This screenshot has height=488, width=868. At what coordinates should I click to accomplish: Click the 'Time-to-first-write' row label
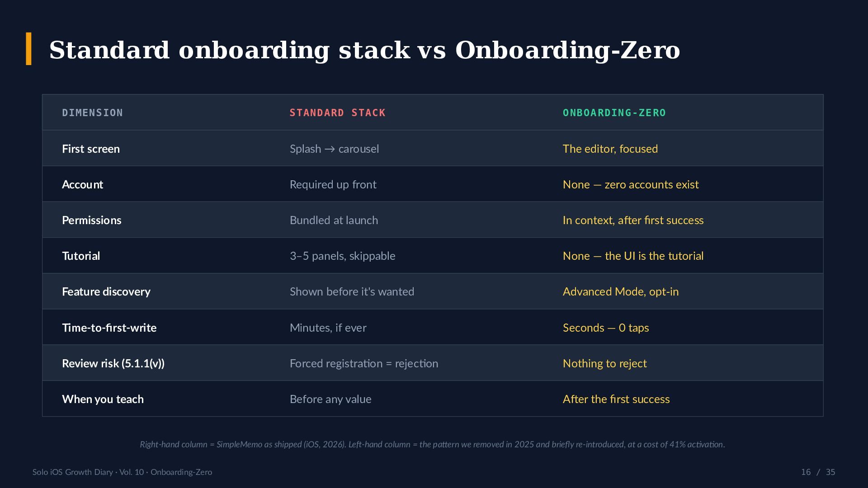tap(109, 328)
